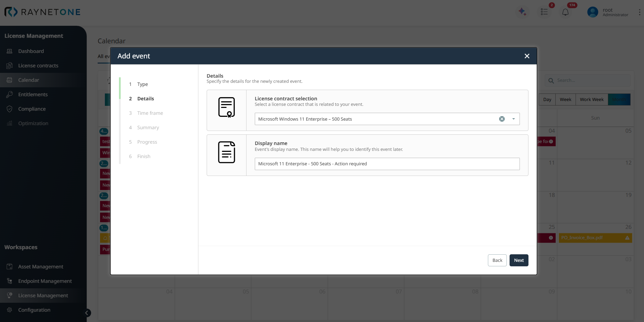Image resolution: width=644 pixels, height=322 pixels.
Task: Click the license contract selection field
Action: pyautogui.click(x=387, y=119)
